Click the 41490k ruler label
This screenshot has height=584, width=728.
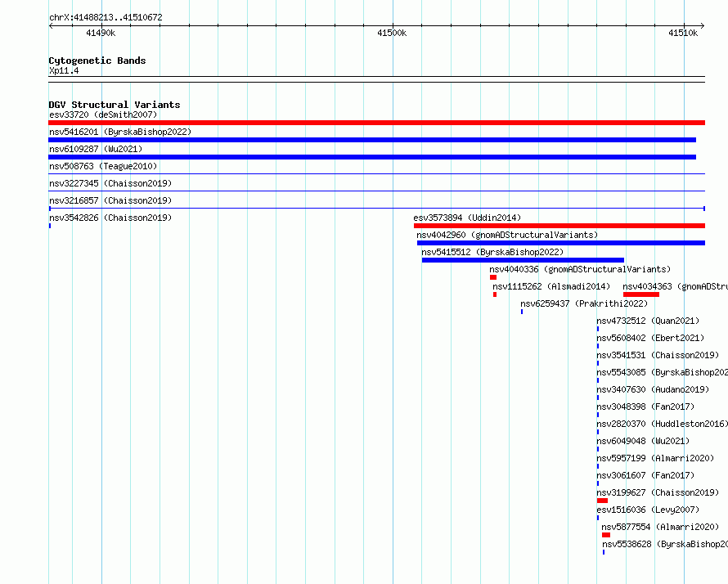[101, 33]
